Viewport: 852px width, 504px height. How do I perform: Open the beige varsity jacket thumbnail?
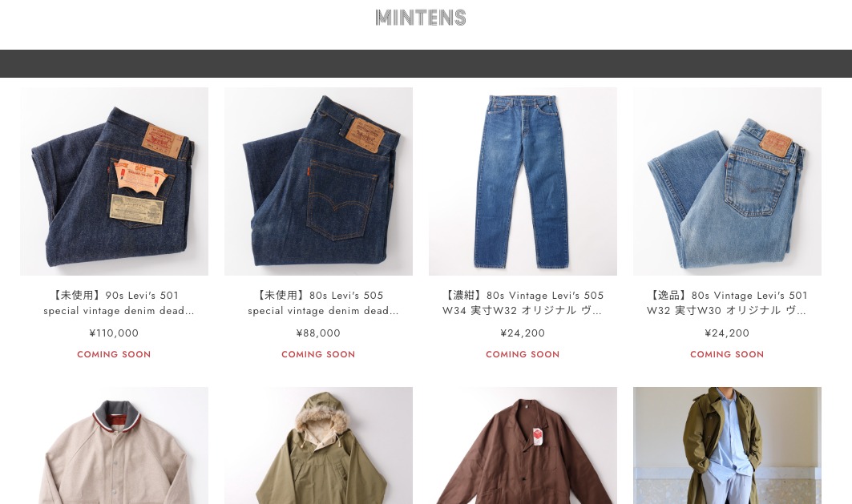pos(114,446)
